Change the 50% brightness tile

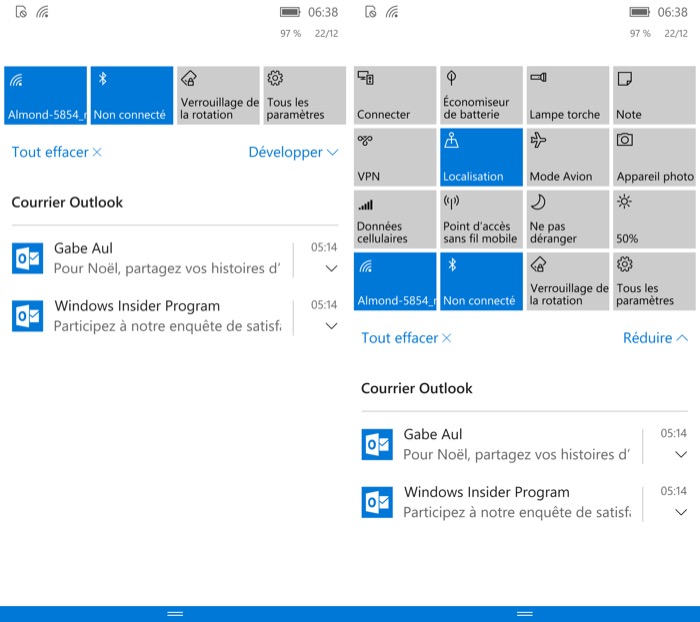(x=654, y=219)
